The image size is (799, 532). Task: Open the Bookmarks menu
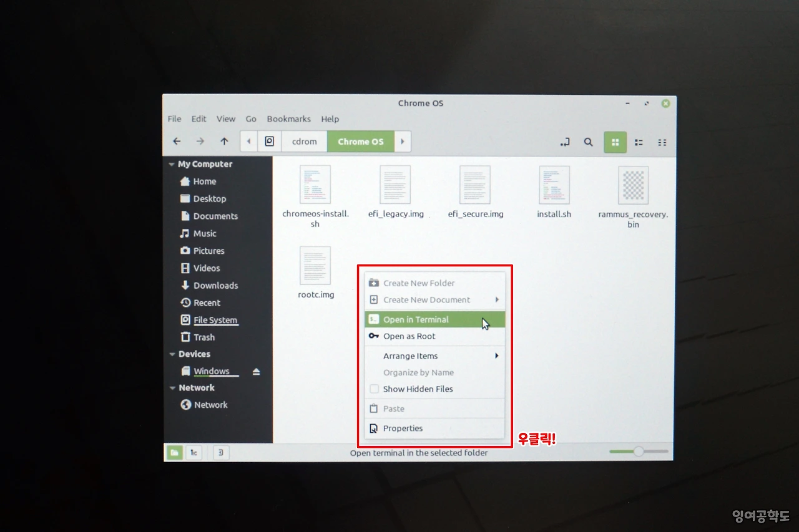[x=288, y=119]
